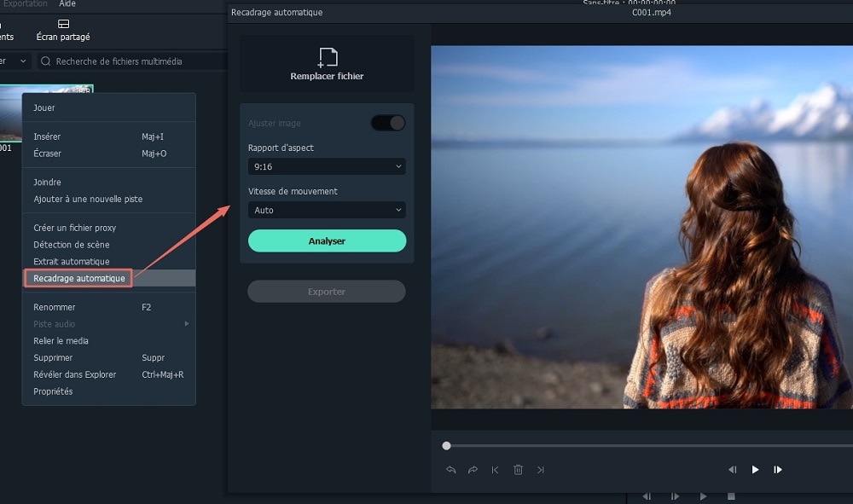Focus the Recherche de fichiers multimédia search field
Screen dimensions: 853x504
coord(133,61)
